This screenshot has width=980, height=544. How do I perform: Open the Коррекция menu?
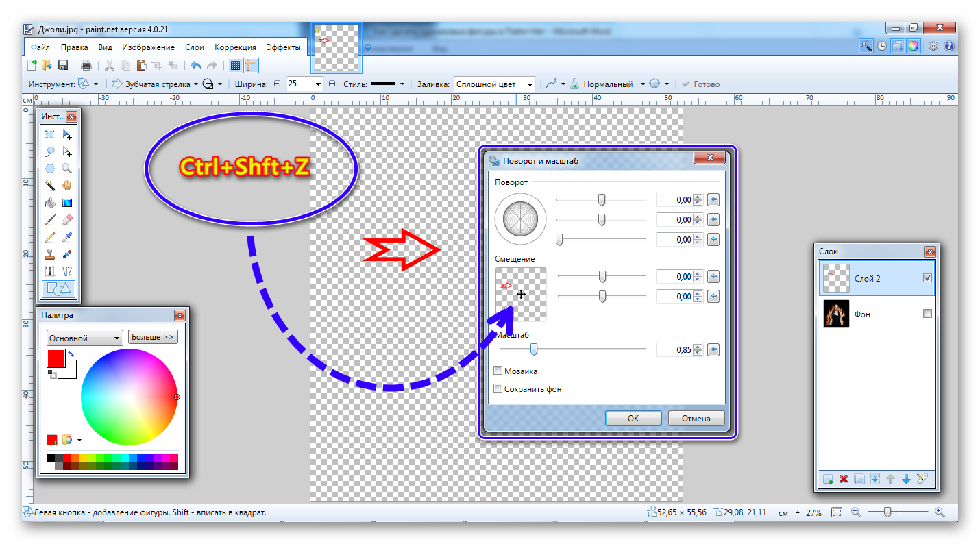click(x=235, y=47)
